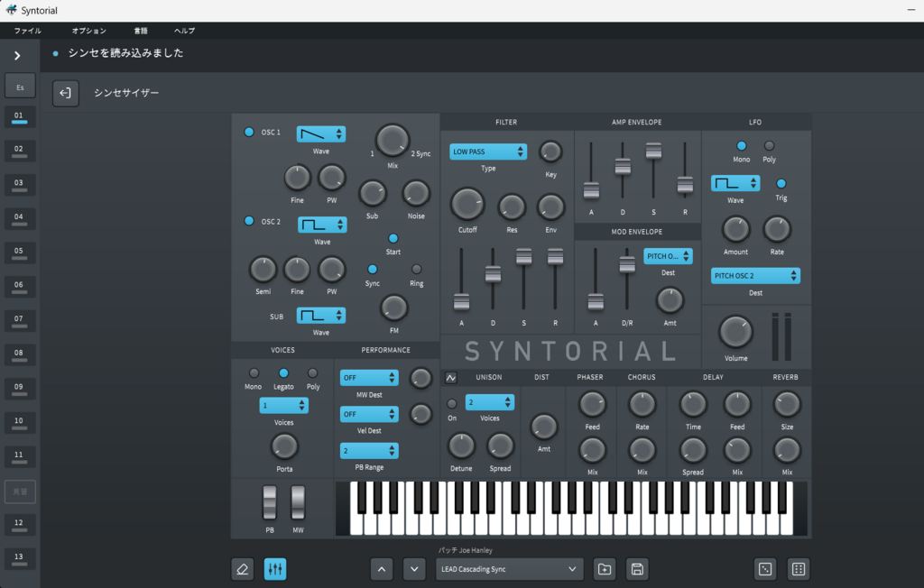Toggle the Ring modulation switch
The image size is (924, 588).
(417, 270)
